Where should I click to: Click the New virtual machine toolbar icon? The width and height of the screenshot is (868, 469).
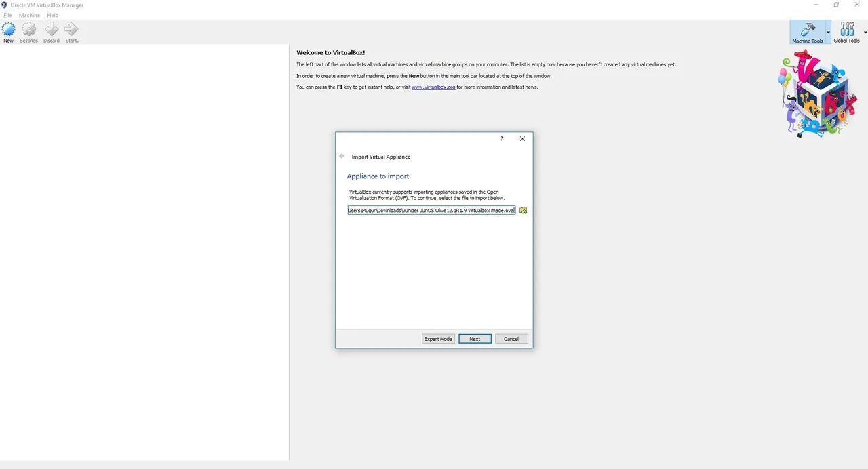[8, 32]
